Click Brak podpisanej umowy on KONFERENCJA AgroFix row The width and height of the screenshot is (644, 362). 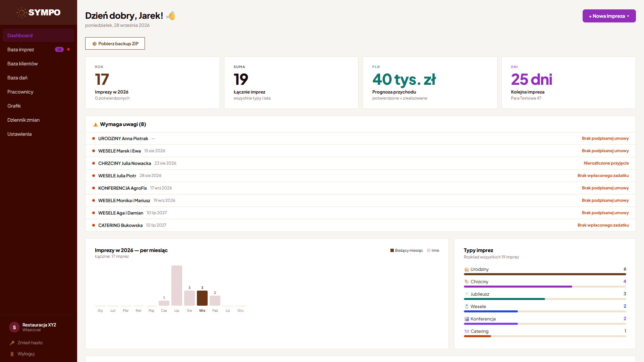[x=605, y=188]
